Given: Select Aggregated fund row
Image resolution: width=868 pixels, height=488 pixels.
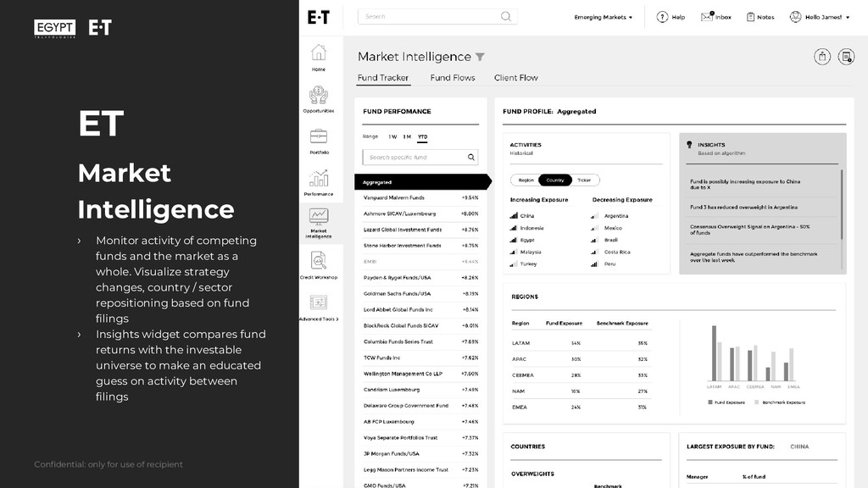Looking at the screenshot, I should tap(422, 182).
